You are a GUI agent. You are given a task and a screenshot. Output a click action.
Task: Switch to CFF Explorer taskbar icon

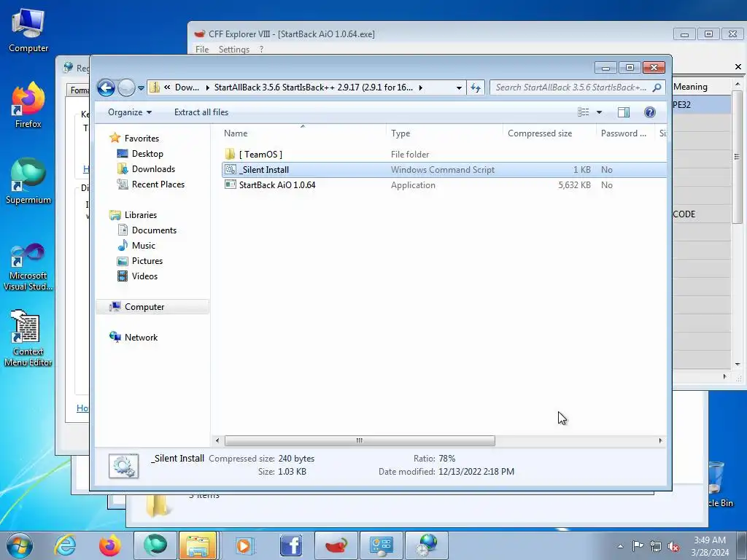tap(336, 545)
